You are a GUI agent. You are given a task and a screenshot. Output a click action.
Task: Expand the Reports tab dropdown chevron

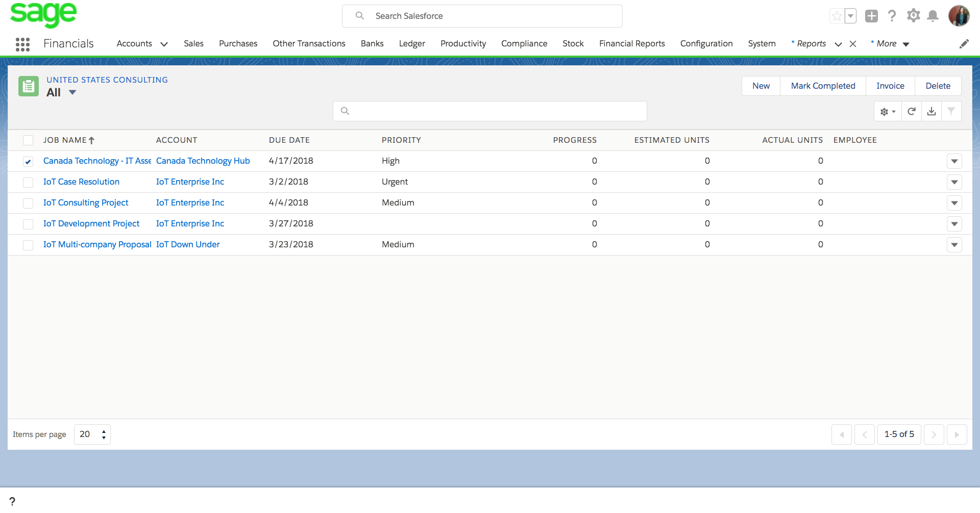(x=838, y=44)
